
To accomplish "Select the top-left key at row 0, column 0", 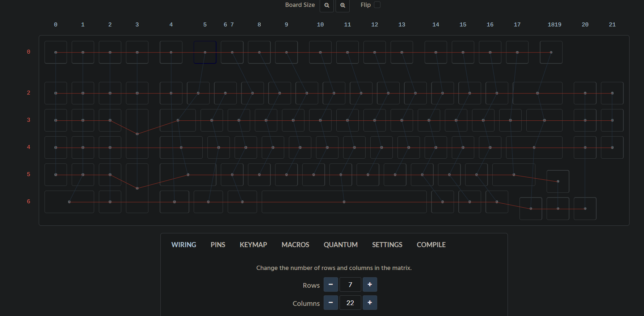I will [x=56, y=52].
